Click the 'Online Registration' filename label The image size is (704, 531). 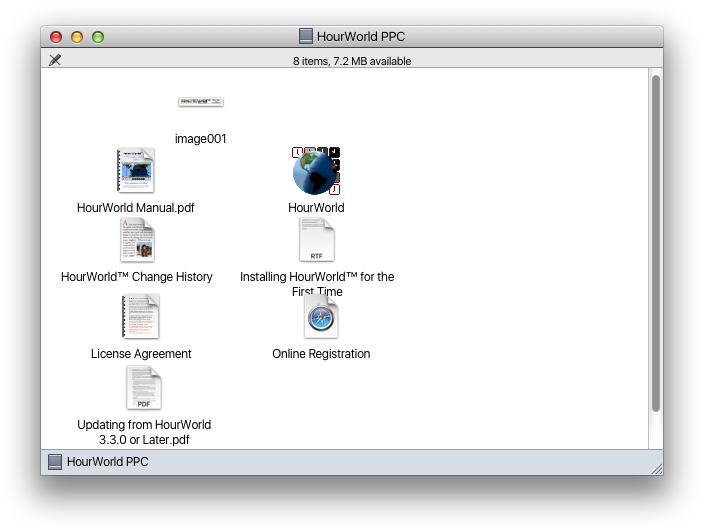[321, 354]
